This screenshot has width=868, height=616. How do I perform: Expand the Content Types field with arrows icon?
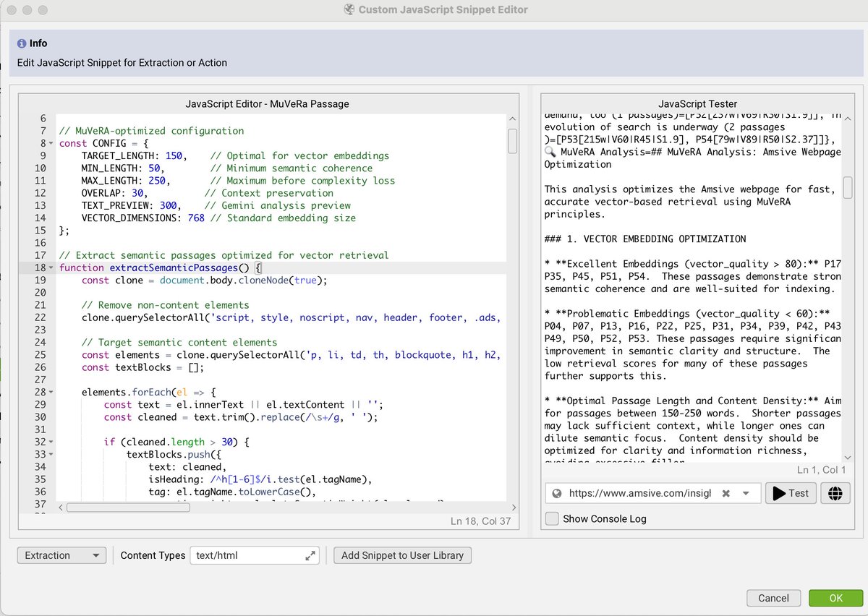tap(310, 555)
